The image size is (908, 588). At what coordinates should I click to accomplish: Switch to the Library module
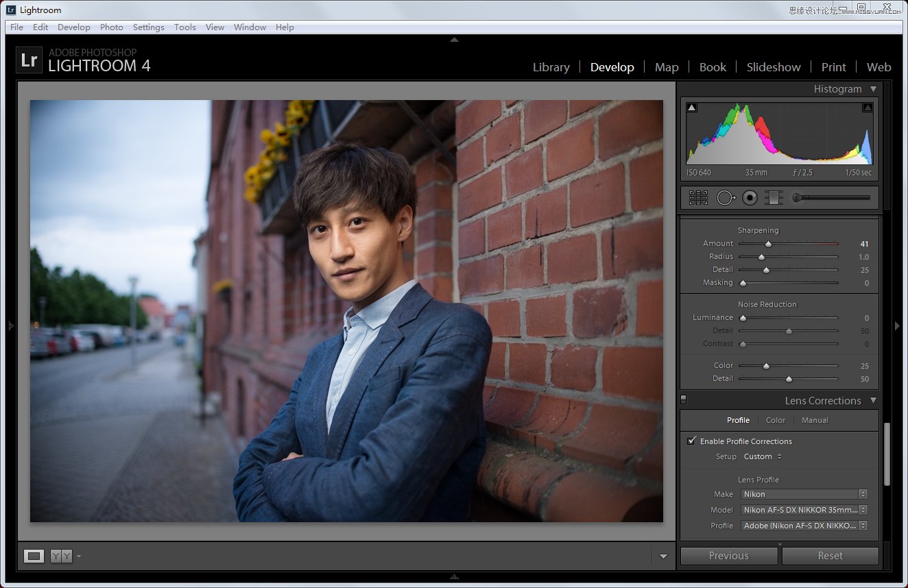coord(551,66)
